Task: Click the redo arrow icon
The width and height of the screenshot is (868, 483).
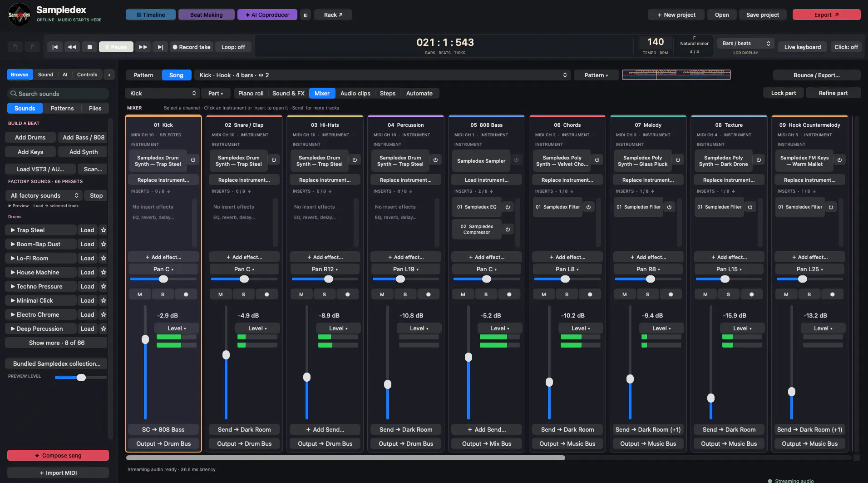Action: (x=32, y=47)
